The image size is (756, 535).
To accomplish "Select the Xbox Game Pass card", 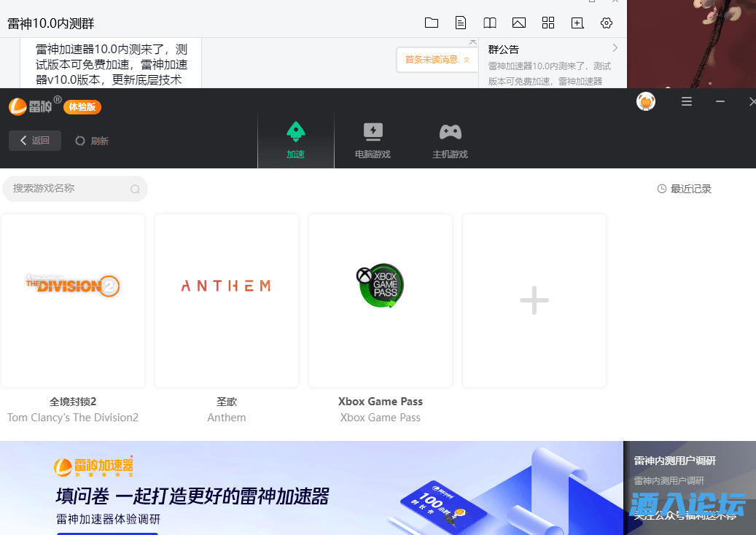I will click(381, 300).
